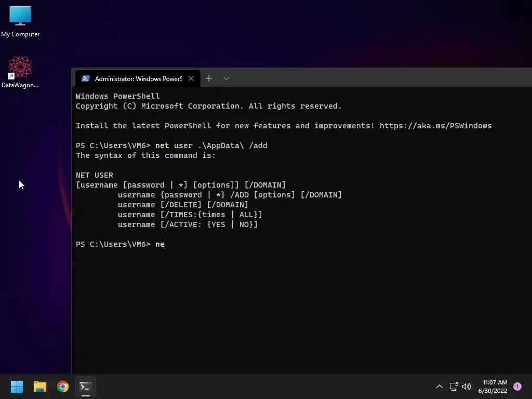The width and height of the screenshot is (532, 399).
Task: Show hidden system tray icons
Action: click(440, 387)
